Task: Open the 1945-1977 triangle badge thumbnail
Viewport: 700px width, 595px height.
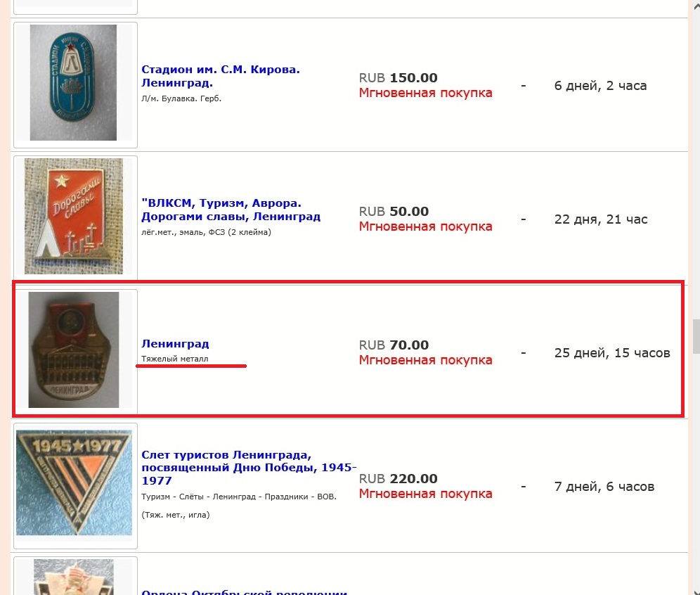Action: [74, 483]
